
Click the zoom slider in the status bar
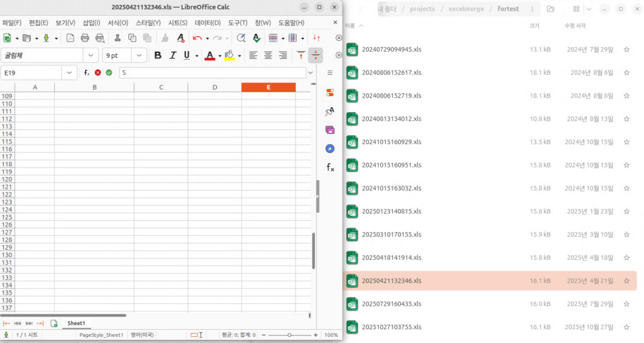(x=289, y=335)
